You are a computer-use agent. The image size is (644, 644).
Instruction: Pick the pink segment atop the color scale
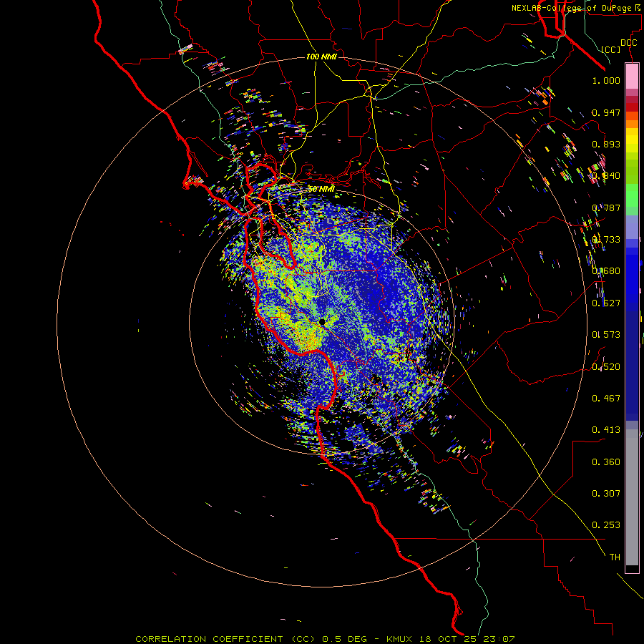coord(632,77)
